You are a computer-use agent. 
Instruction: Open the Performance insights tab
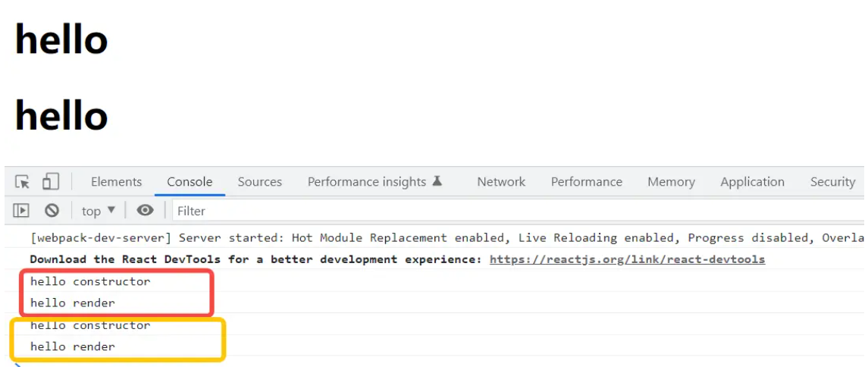click(x=367, y=181)
